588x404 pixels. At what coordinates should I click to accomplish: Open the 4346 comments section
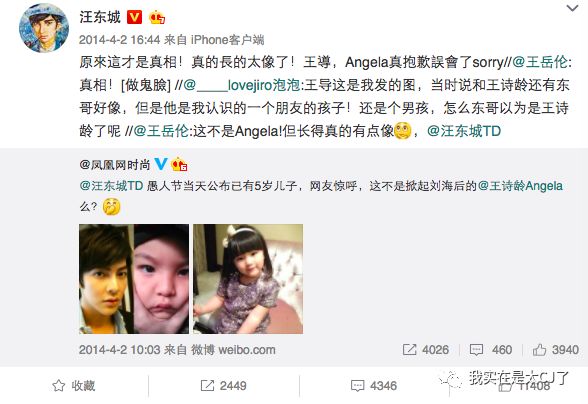[x=374, y=386]
